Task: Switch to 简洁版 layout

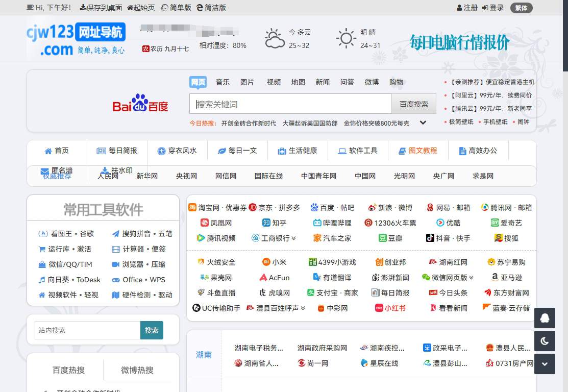Action: tap(211, 8)
